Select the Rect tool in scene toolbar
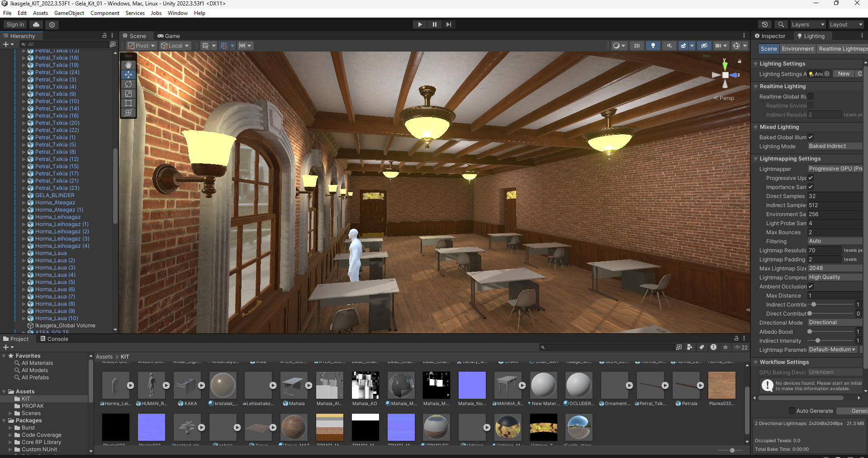 click(x=128, y=103)
